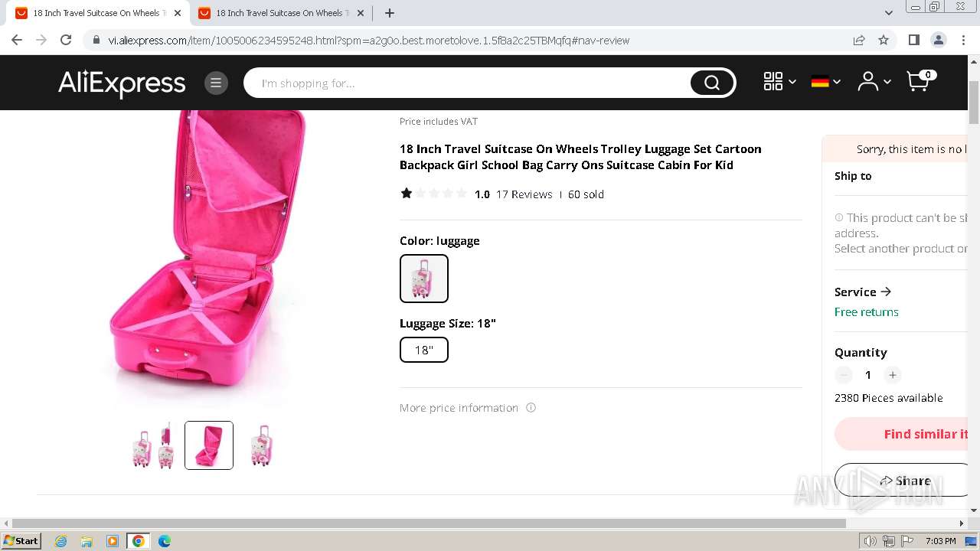Image resolution: width=980 pixels, height=551 pixels.
Task: Expand the Service arrow section
Action: click(863, 292)
